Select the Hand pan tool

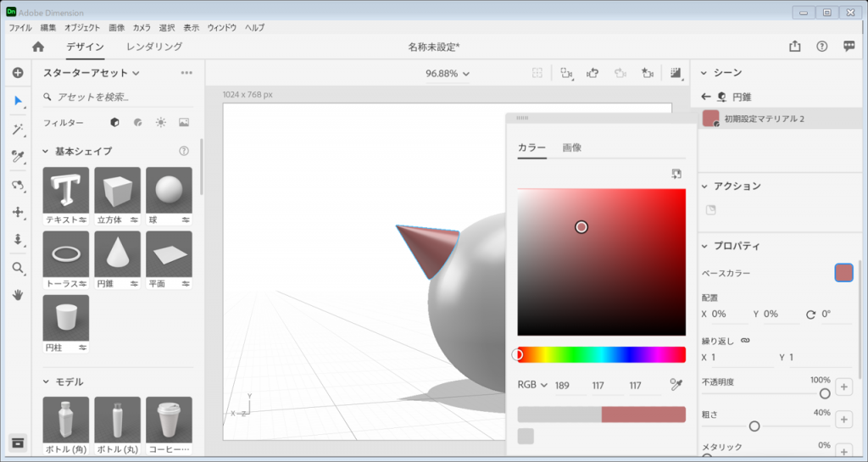click(x=17, y=295)
